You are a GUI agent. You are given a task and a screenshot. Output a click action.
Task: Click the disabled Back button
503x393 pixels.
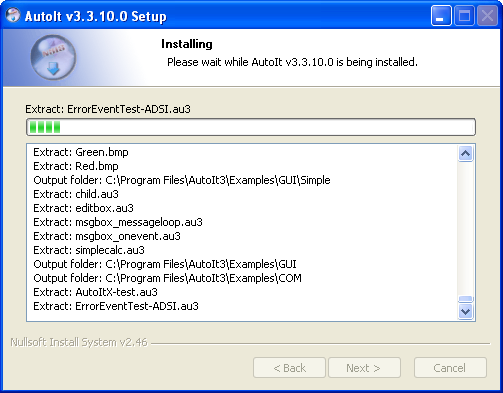(x=289, y=368)
